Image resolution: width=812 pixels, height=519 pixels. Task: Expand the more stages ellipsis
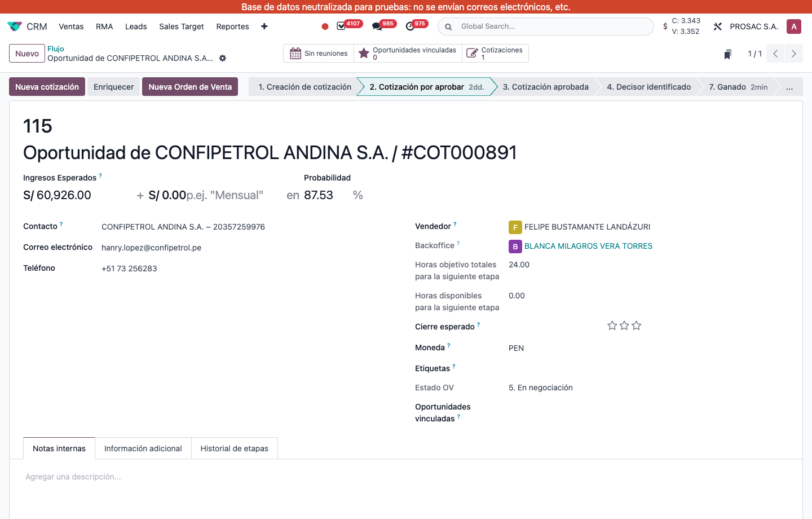pyautogui.click(x=789, y=87)
